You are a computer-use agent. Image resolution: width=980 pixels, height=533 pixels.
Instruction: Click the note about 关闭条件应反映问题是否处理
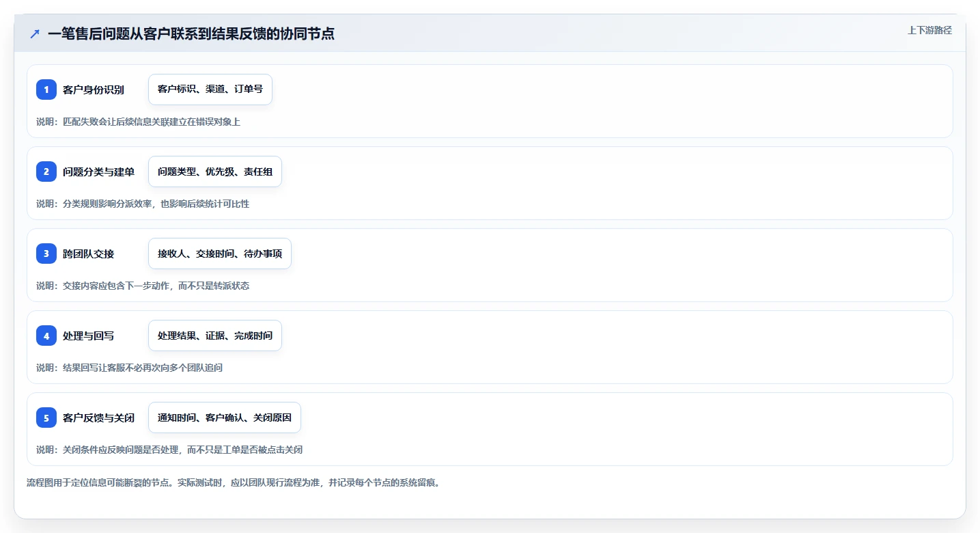coord(169,450)
